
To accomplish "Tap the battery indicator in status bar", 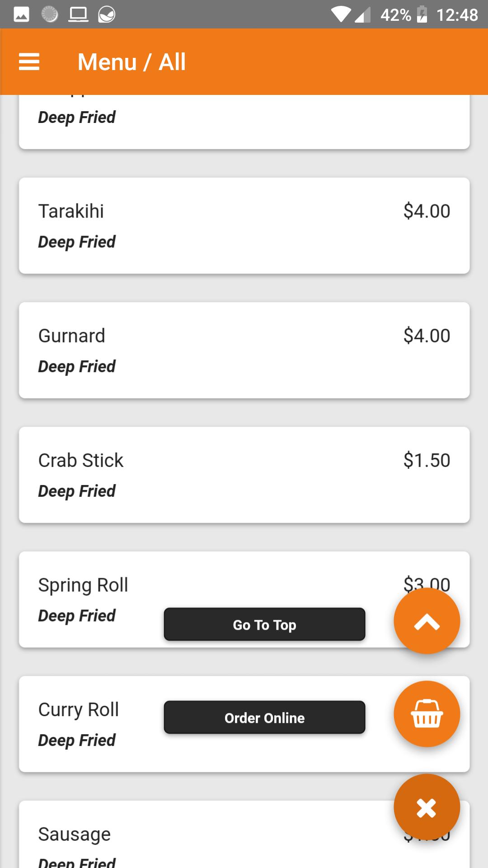I will click(x=422, y=14).
